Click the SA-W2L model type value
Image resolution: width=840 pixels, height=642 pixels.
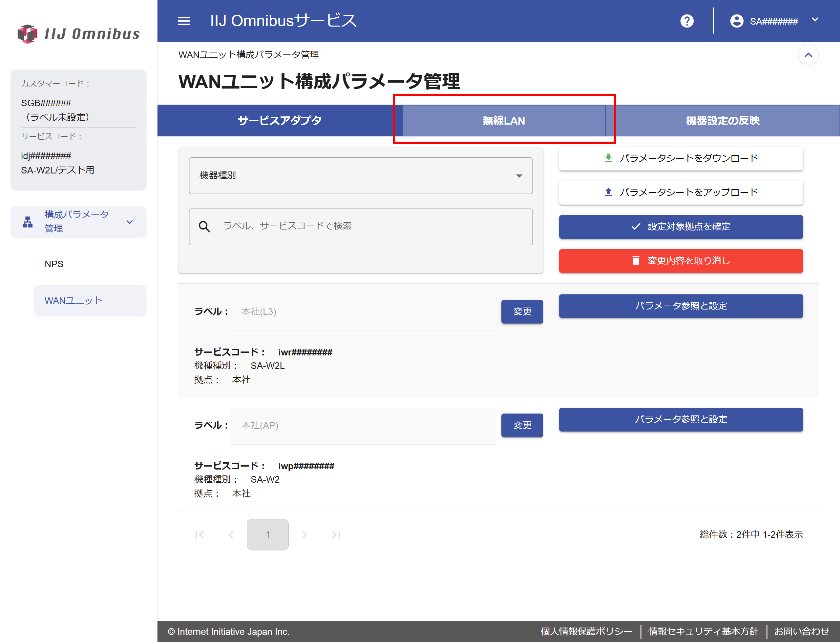[x=268, y=366]
